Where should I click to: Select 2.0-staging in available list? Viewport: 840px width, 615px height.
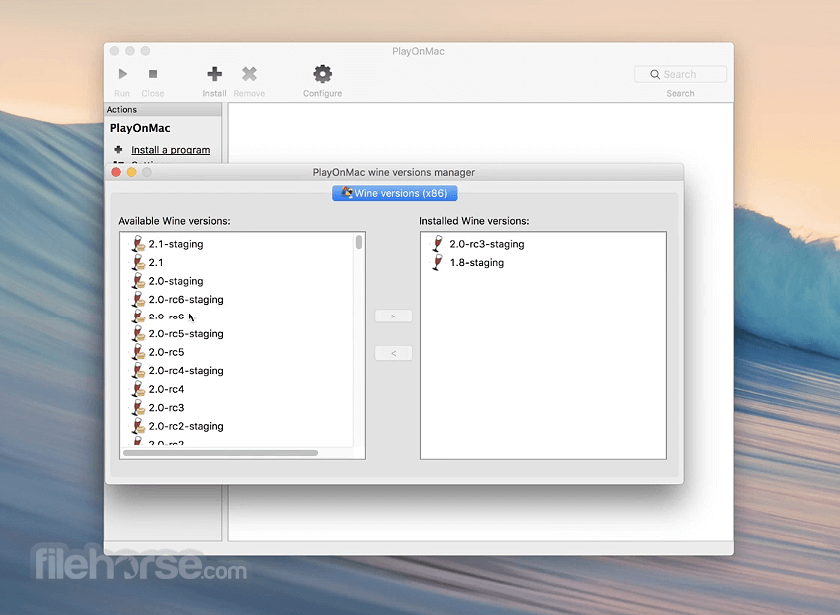click(176, 281)
